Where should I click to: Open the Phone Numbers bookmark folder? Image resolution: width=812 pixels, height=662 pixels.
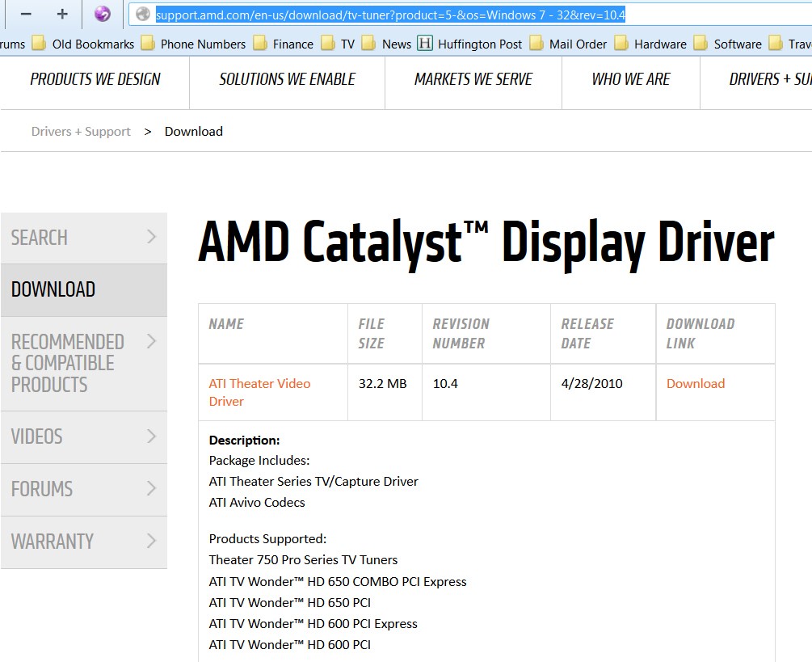193,44
